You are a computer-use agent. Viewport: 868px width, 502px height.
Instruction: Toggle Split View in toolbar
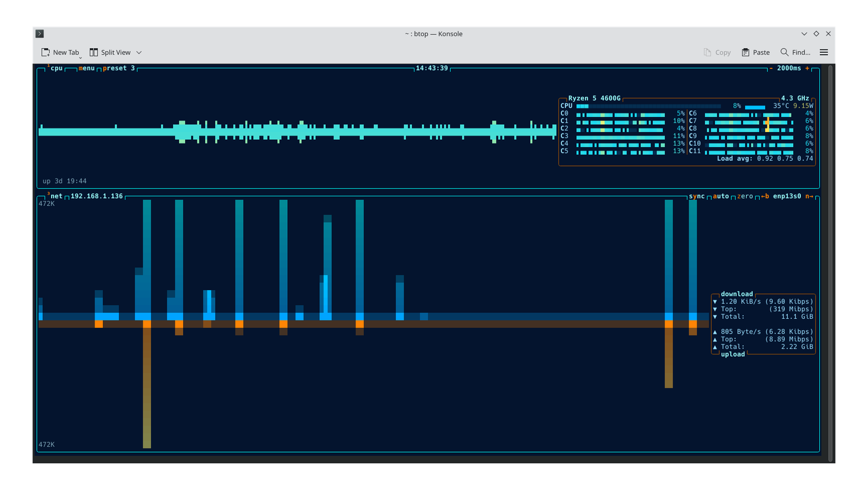click(x=110, y=52)
